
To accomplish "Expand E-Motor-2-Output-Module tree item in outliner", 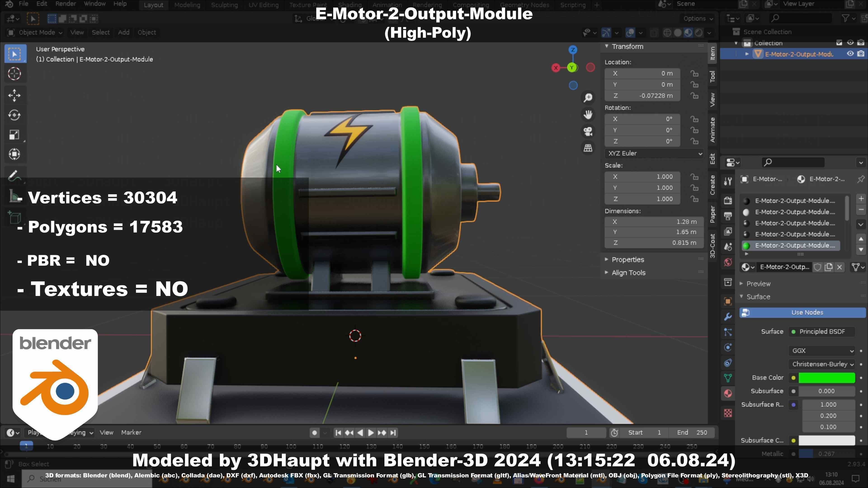I will [747, 54].
